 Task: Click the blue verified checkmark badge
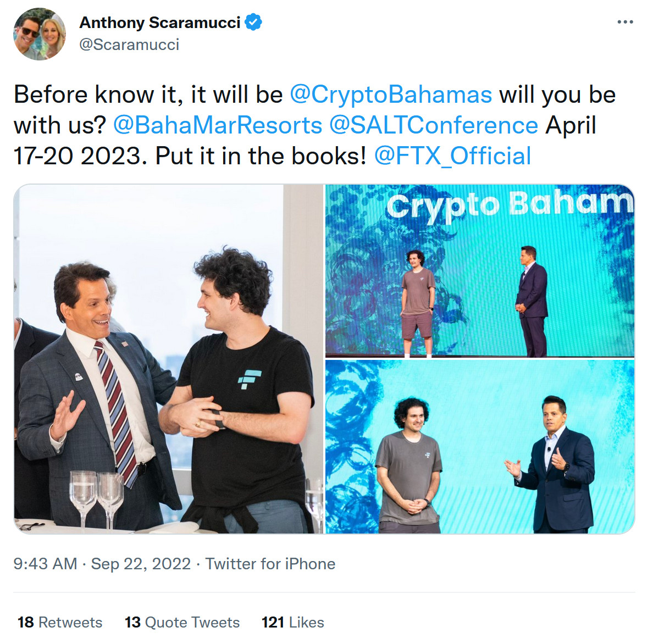(x=253, y=23)
